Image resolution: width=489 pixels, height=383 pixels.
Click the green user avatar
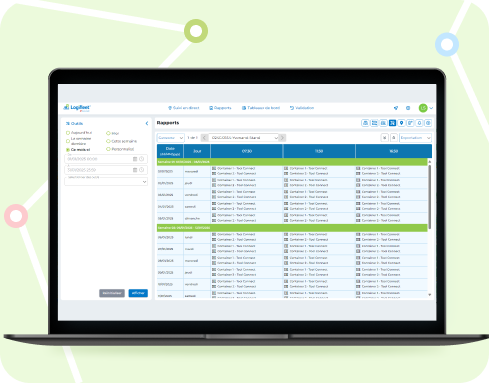point(423,108)
